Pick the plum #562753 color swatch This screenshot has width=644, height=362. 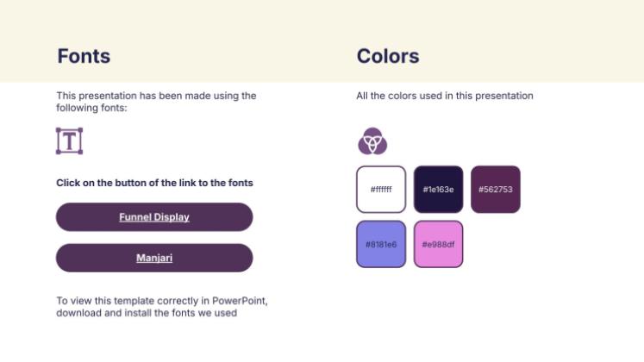pyautogui.click(x=496, y=190)
